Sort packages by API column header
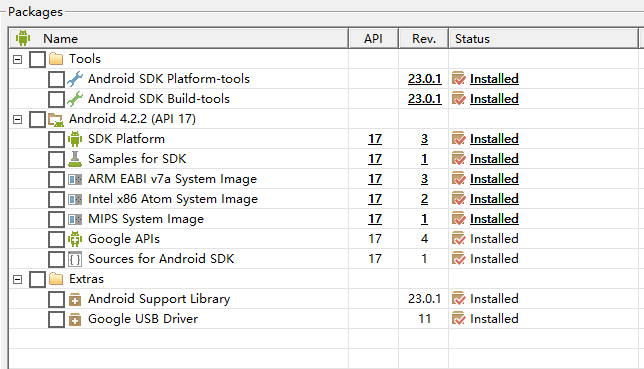This screenshot has height=369, width=644. click(373, 38)
